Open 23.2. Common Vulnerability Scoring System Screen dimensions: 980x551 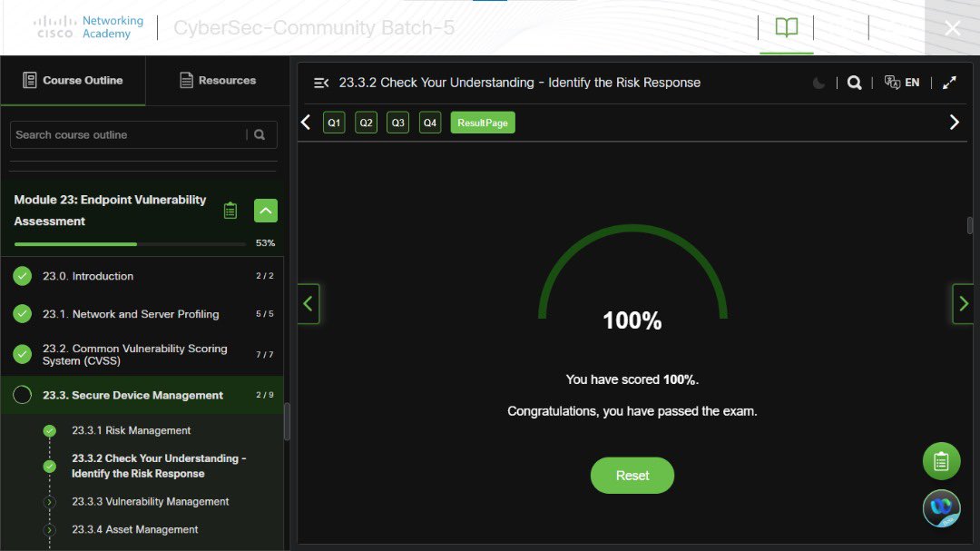[x=142, y=355]
